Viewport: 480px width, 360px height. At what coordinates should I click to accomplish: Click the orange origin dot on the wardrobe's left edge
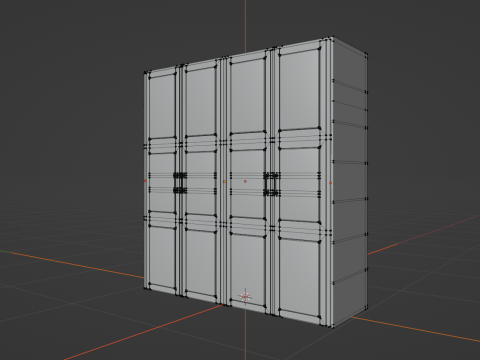point(145,181)
